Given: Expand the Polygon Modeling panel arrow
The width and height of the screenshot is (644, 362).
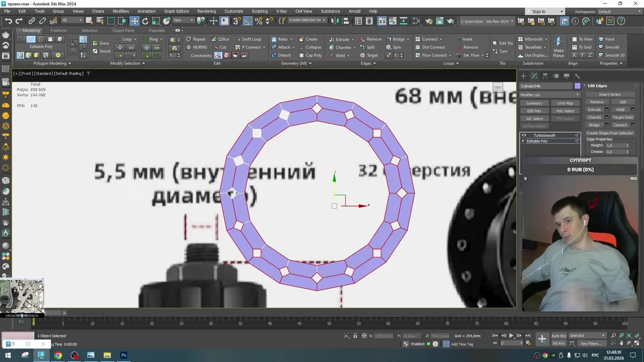Looking at the screenshot, I should click(69, 63).
